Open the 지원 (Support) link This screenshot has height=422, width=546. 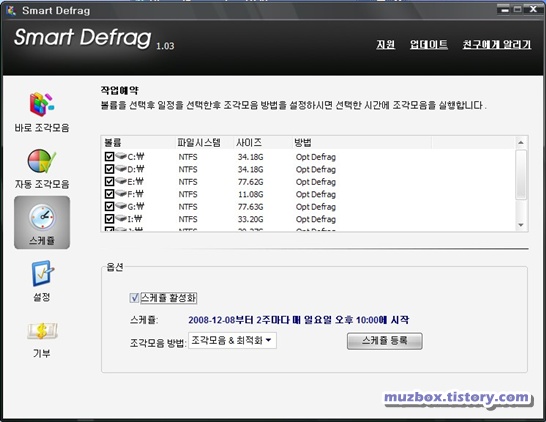[385, 45]
